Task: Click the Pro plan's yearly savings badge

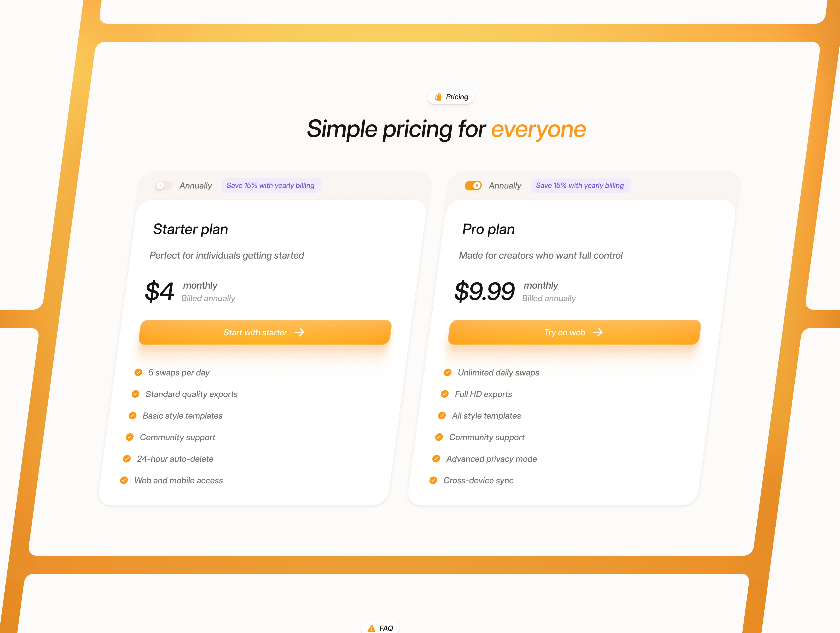Action: click(x=580, y=185)
